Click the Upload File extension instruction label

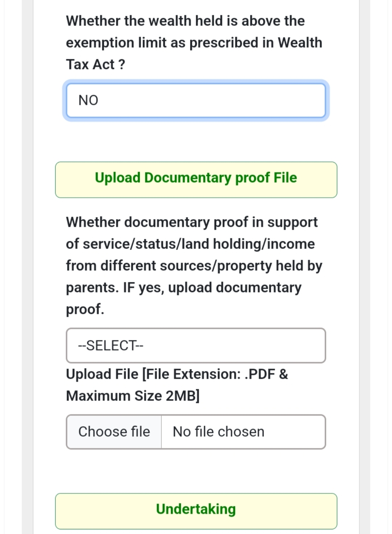point(177,374)
